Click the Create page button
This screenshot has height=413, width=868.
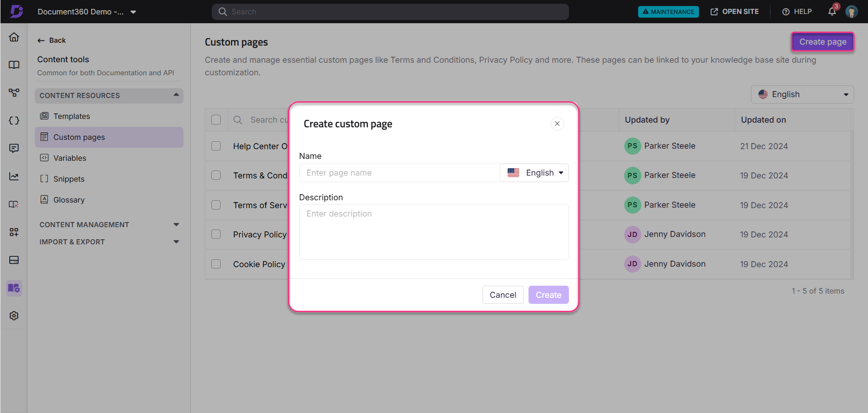822,42
